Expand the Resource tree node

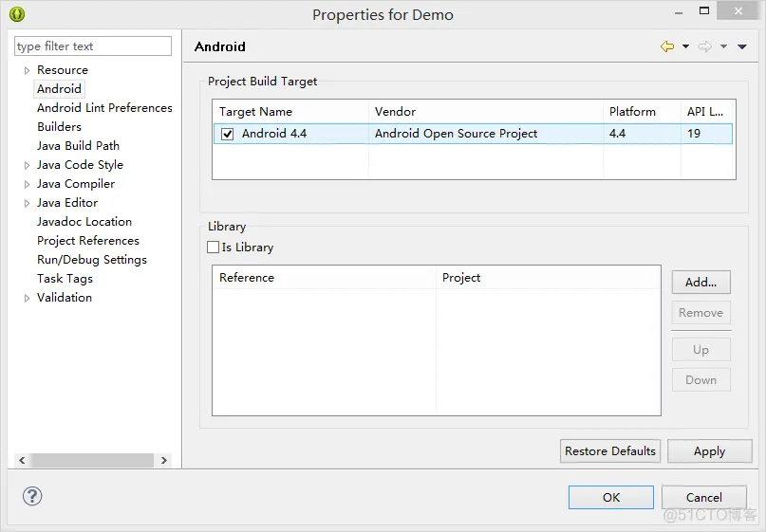(x=27, y=70)
